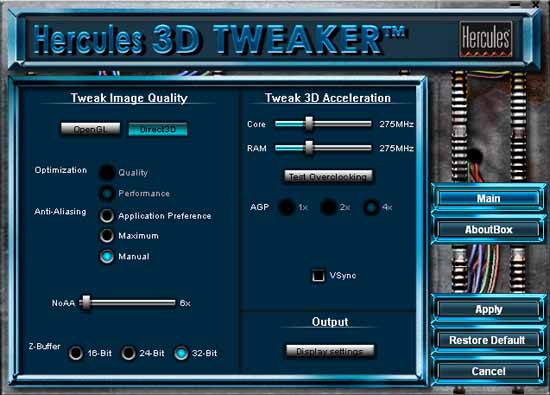This screenshot has height=395, width=550.
Task: Choose Maximum anti-aliasing option
Action: [107, 236]
